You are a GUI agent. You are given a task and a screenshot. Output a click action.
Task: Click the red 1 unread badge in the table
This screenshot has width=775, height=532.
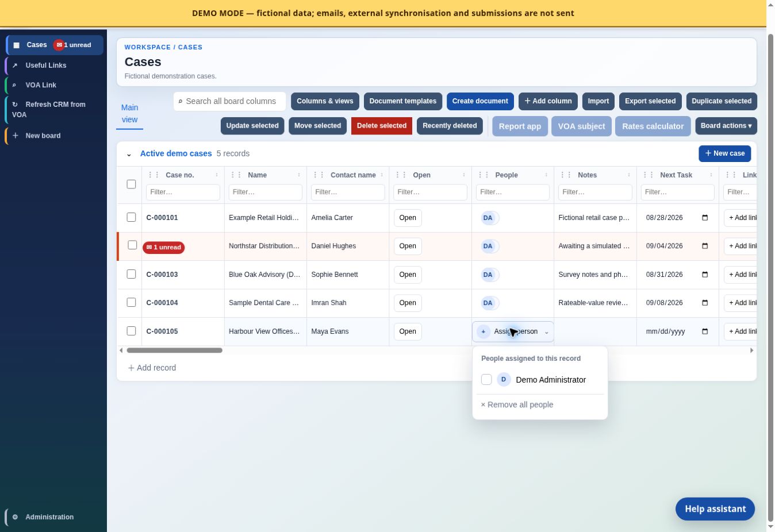(x=164, y=247)
